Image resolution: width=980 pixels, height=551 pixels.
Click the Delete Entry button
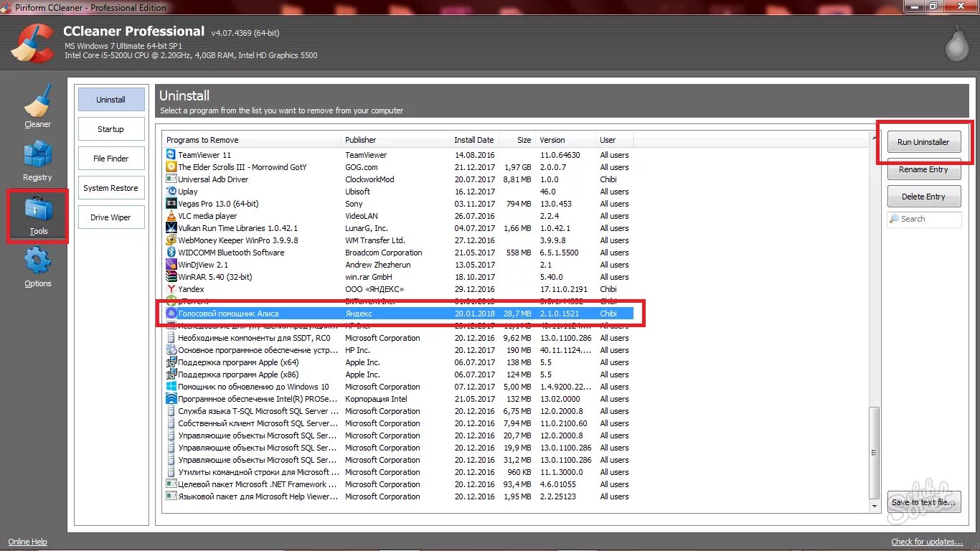click(923, 197)
